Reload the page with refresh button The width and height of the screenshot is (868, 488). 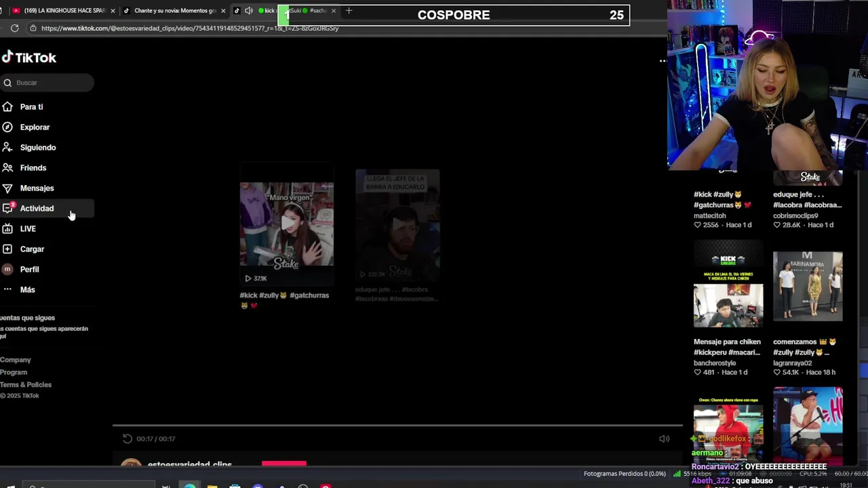(x=14, y=28)
